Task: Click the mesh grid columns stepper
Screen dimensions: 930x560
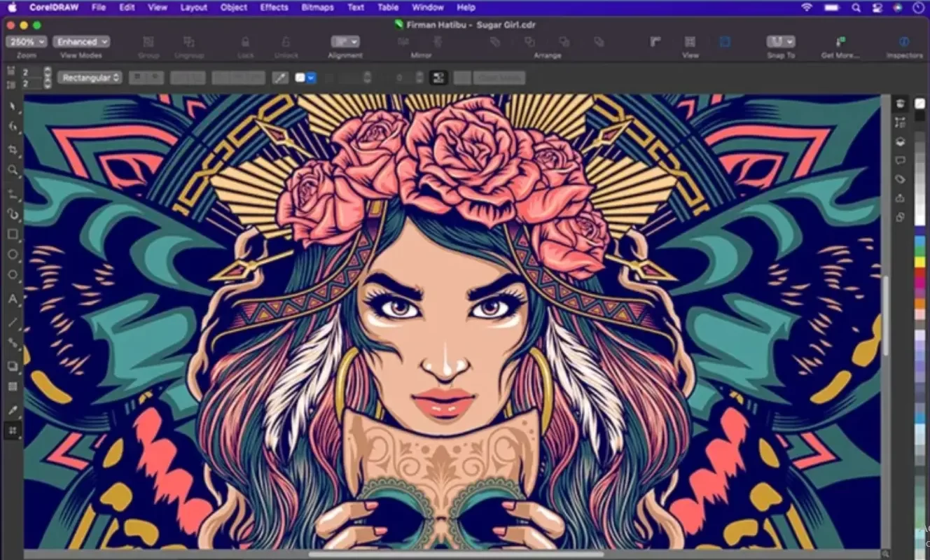Action: 47,72
